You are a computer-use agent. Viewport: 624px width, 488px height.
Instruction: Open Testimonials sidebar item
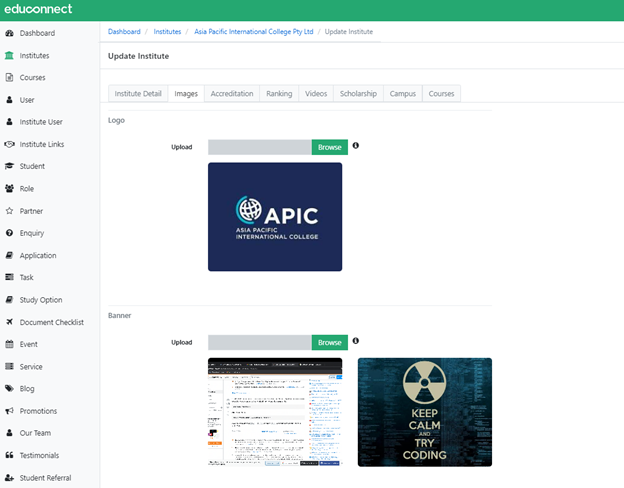coord(39,455)
